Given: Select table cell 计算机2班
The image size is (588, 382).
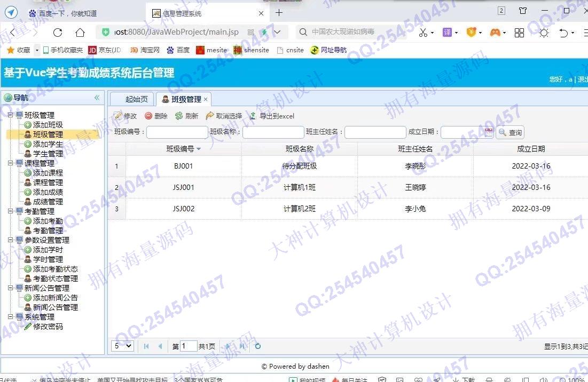Looking at the screenshot, I should [299, 209].
